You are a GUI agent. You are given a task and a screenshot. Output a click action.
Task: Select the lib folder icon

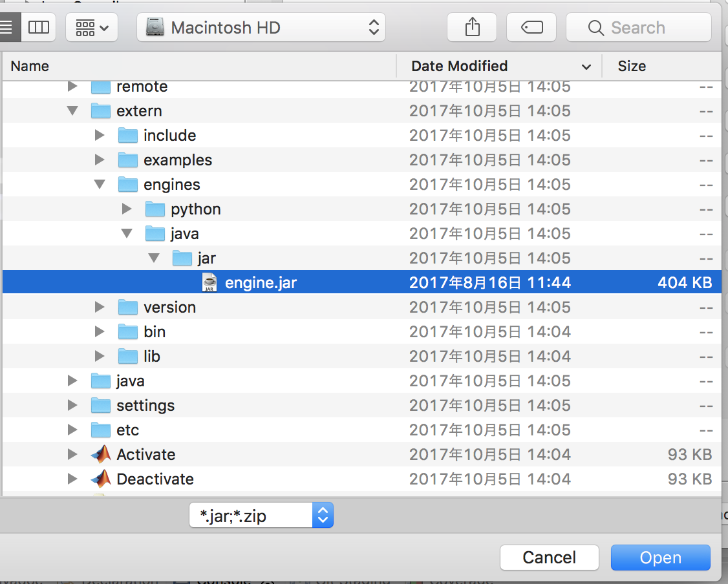pos(127,356)
